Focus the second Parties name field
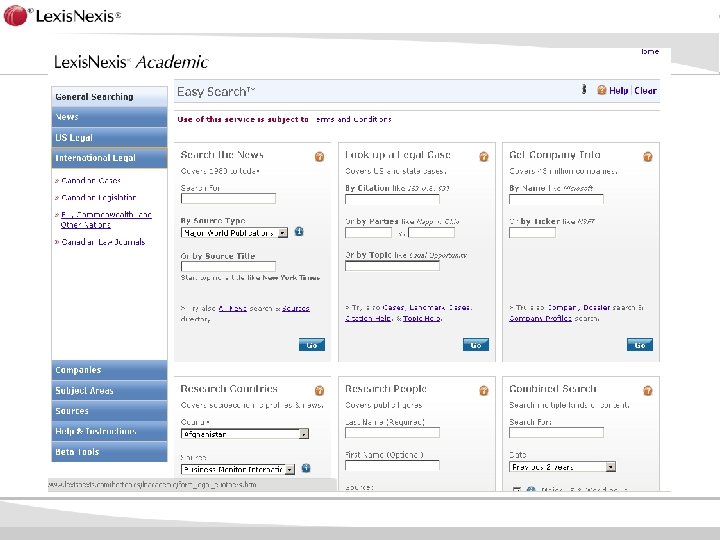Image resolution: width=720 pixels, height=540 pixels. point(431,232)
